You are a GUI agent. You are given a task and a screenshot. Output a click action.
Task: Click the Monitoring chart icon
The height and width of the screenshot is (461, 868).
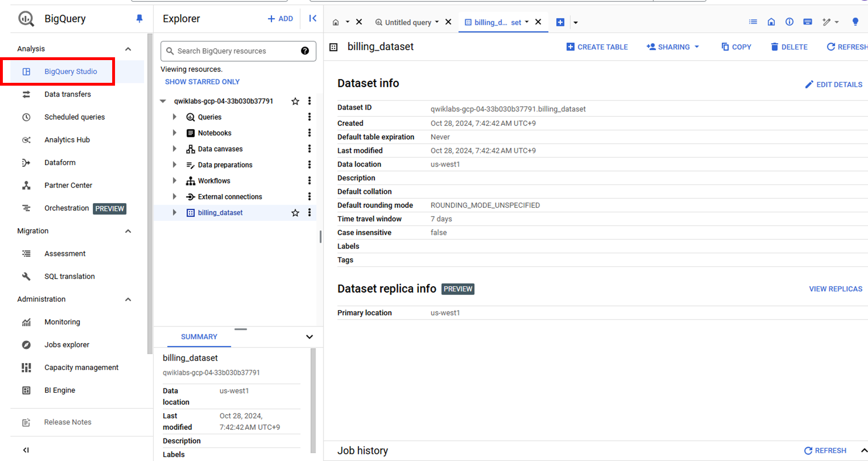[x=26, y=322]
